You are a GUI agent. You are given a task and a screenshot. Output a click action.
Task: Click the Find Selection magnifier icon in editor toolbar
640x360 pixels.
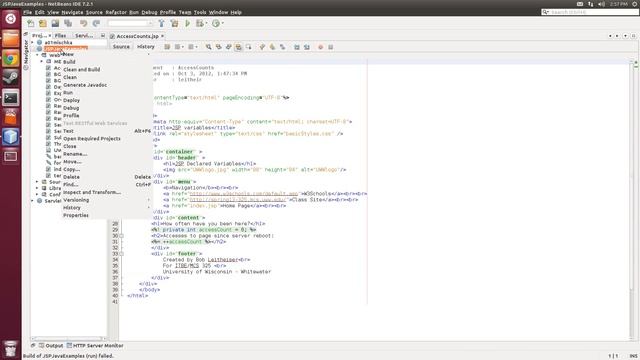[x=208, y=47]
